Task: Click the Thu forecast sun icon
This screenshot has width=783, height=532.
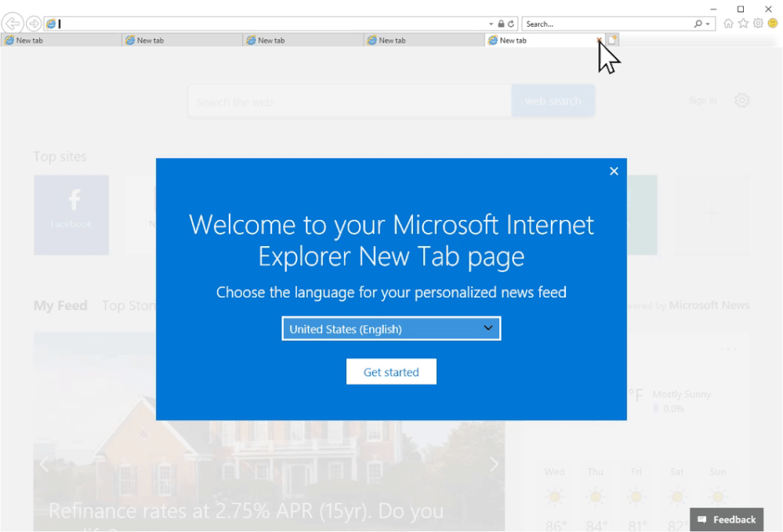Action: (595, 497)
